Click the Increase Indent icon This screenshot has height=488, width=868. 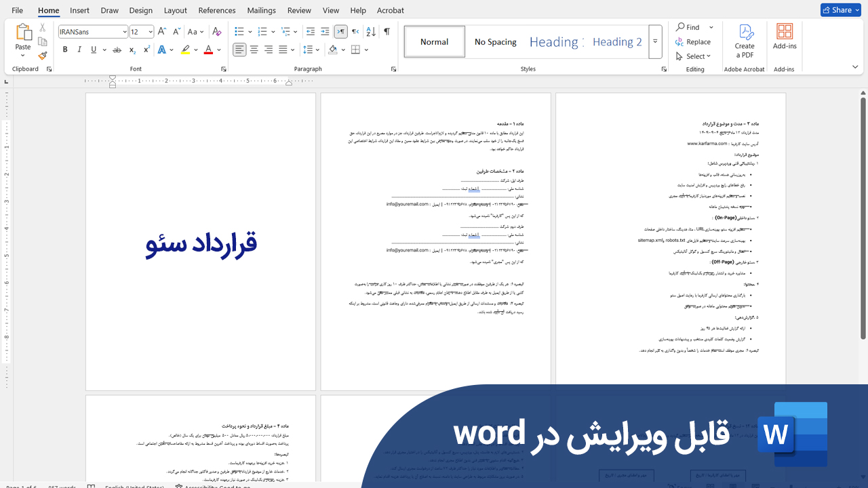[325, 32]
